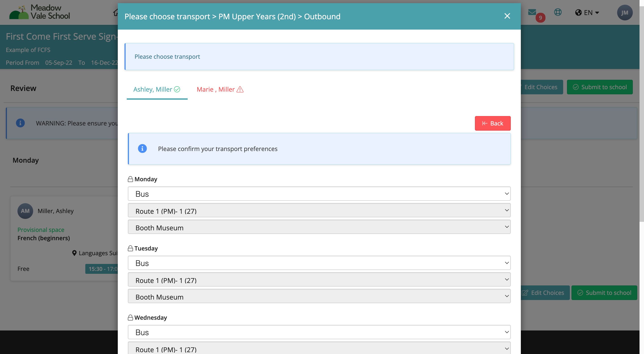Click the top Edit Choices button
The image size is (644, 354).
[542, 87]
